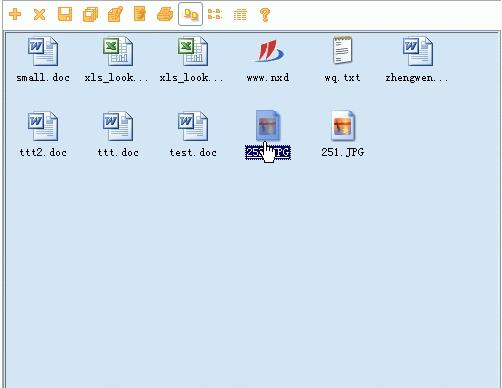Screen dimensions: 502x388
Task: Select the xls_look Excel file beside small.doc
Action: [x=117, y=60]
